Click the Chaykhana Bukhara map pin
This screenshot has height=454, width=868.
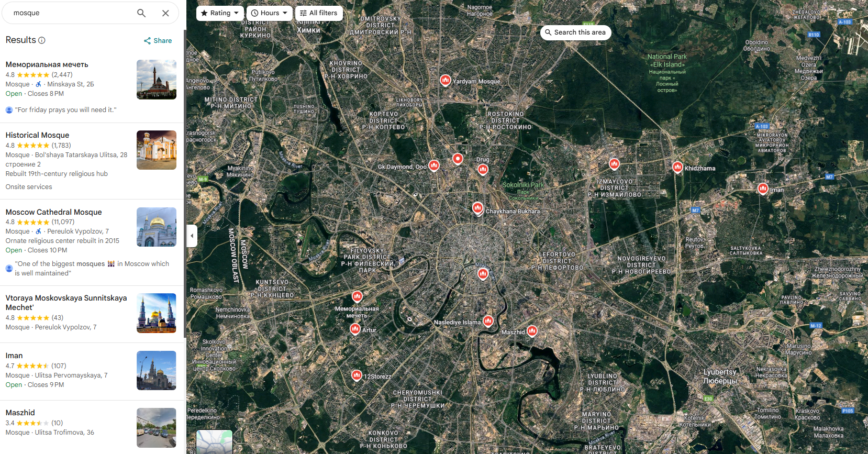click(477, 208)
